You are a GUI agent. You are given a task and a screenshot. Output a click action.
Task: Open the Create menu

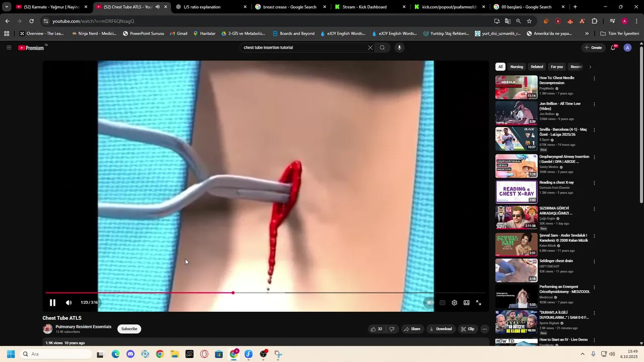[x=593, y=48]
